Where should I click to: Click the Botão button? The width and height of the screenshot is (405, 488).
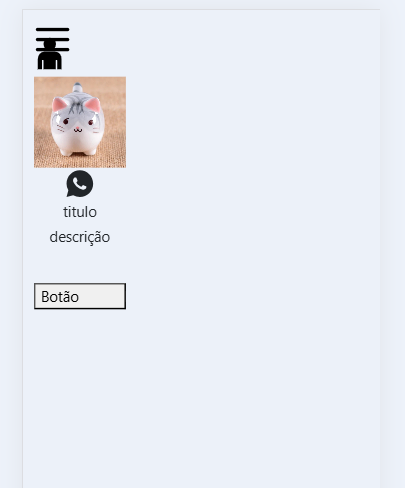click(80, 296)
